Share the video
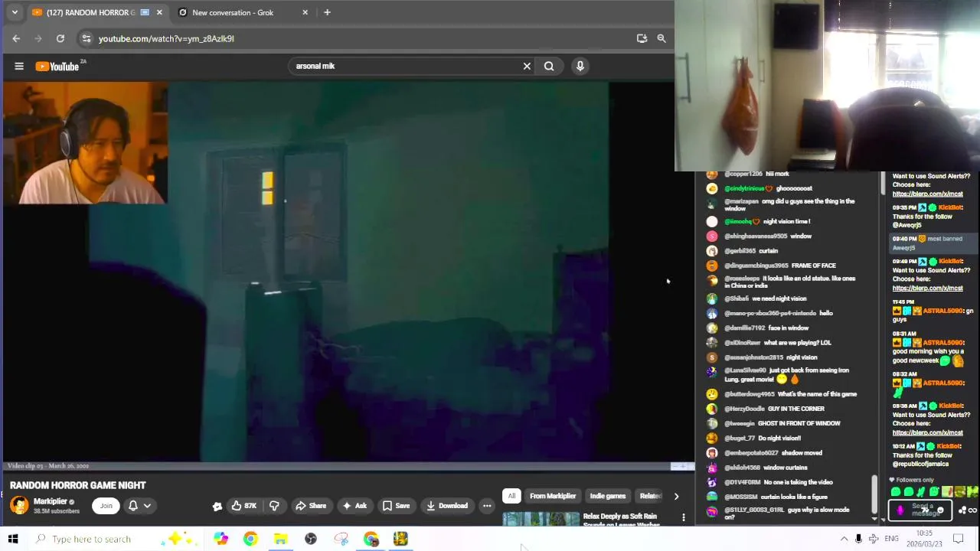This screenshot has width=980, height=551. click(311, 506)
